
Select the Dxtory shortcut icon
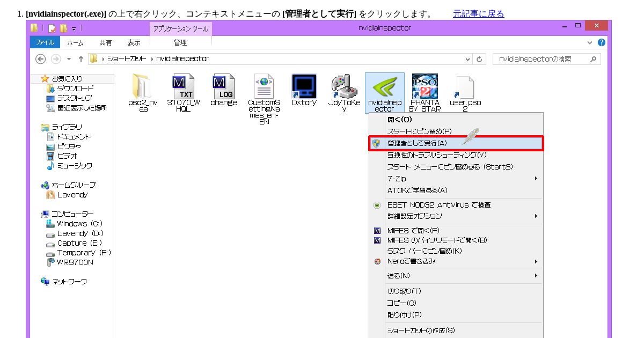coord(304,86)
